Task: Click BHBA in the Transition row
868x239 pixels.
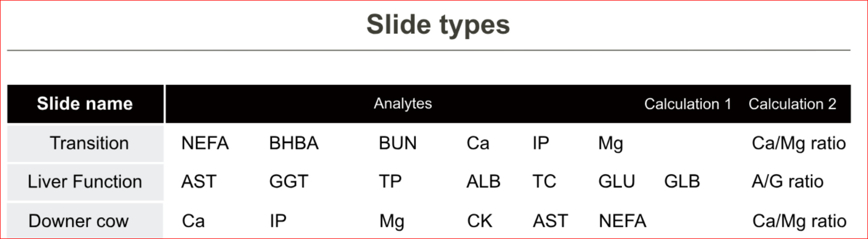Action: pos(294,143)
